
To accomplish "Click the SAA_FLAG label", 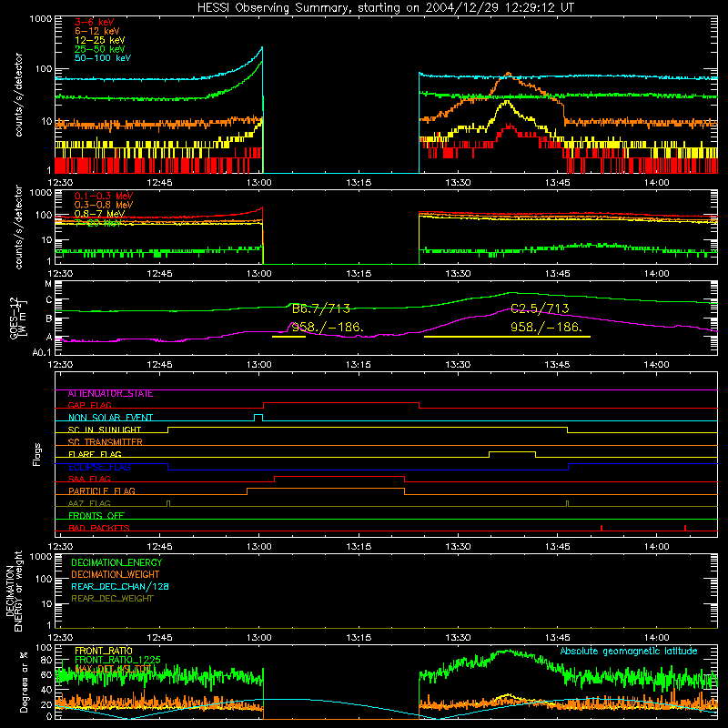I will coord(89,479).
